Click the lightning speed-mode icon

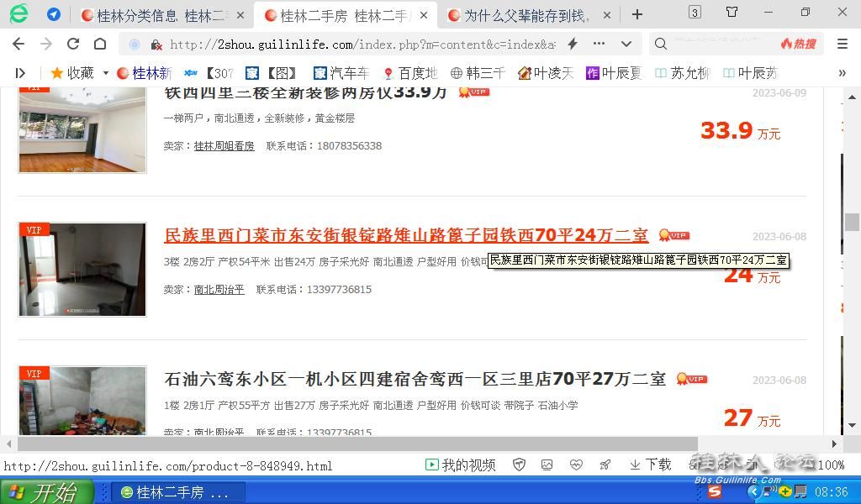(x=572, y=44)
